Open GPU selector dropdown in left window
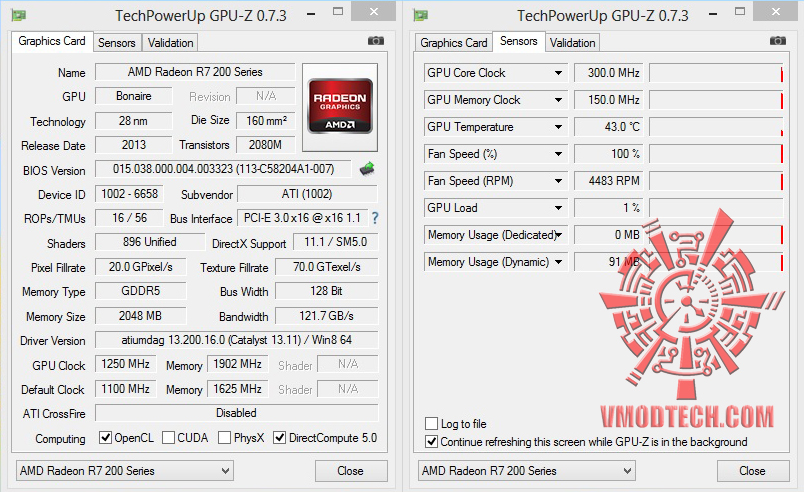This screenshot has width=804, height=492. [x=125, y=470]
